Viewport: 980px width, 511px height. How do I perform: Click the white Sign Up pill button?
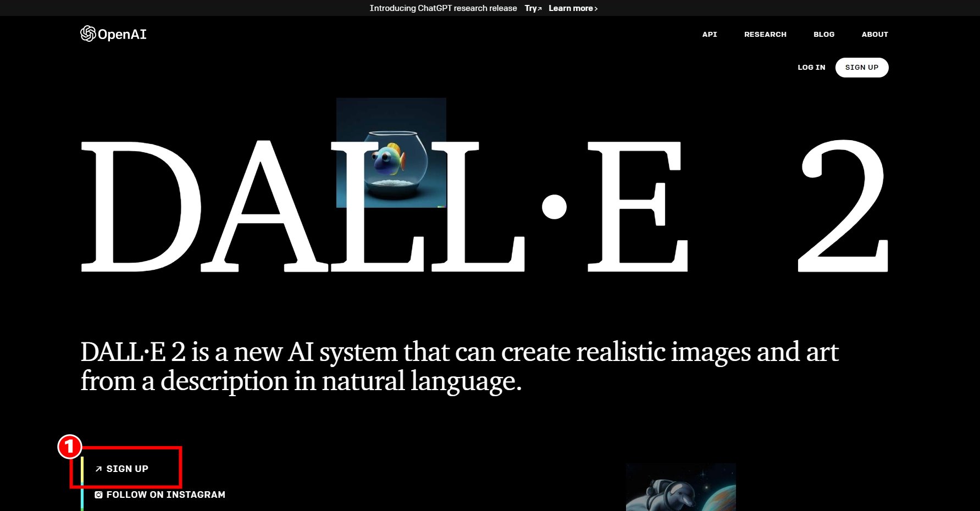[x=862, y=67]
